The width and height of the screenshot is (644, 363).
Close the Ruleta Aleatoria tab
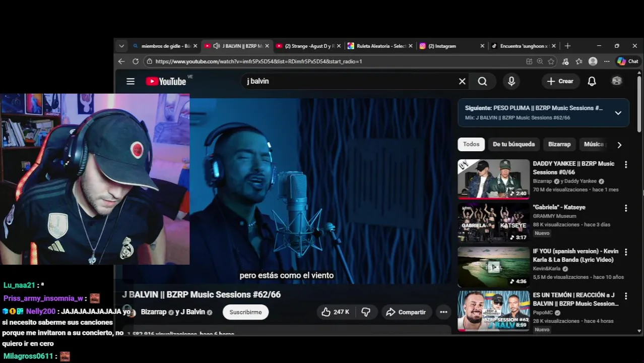pos(410,46)
